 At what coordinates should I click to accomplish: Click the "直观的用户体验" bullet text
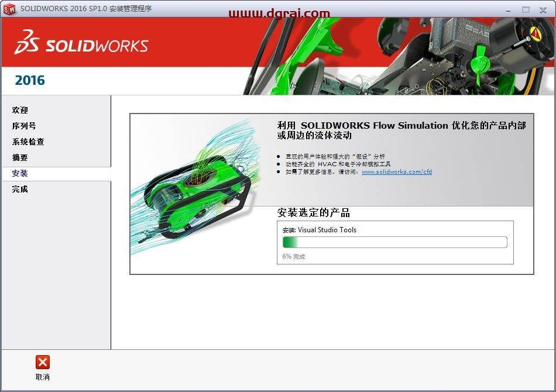pyautogui.click(x=335, y=156)
